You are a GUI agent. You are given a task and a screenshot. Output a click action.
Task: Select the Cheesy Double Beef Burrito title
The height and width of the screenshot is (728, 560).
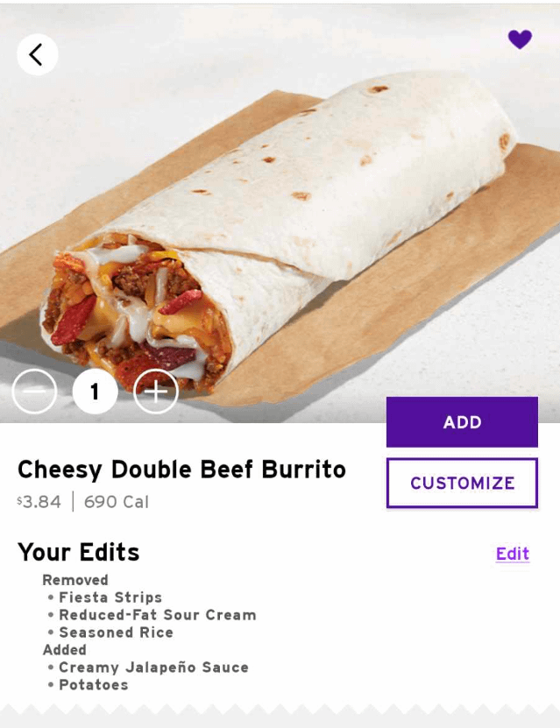coord(181,469)
